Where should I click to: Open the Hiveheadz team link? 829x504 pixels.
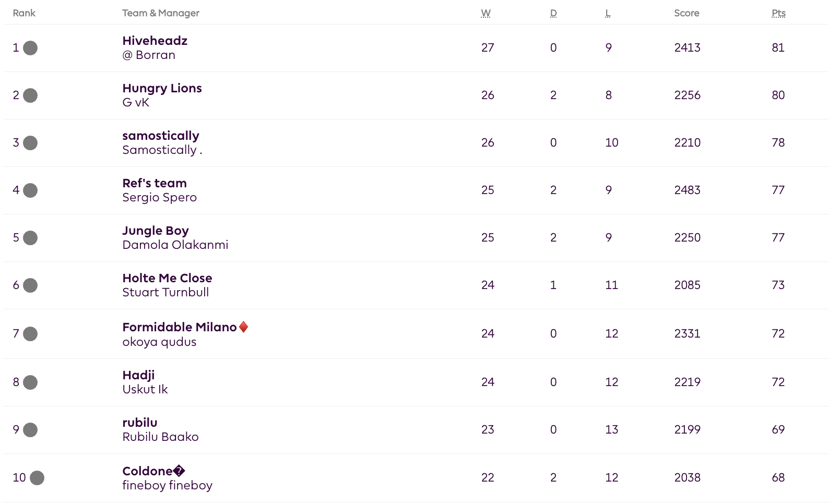[155, 41]
